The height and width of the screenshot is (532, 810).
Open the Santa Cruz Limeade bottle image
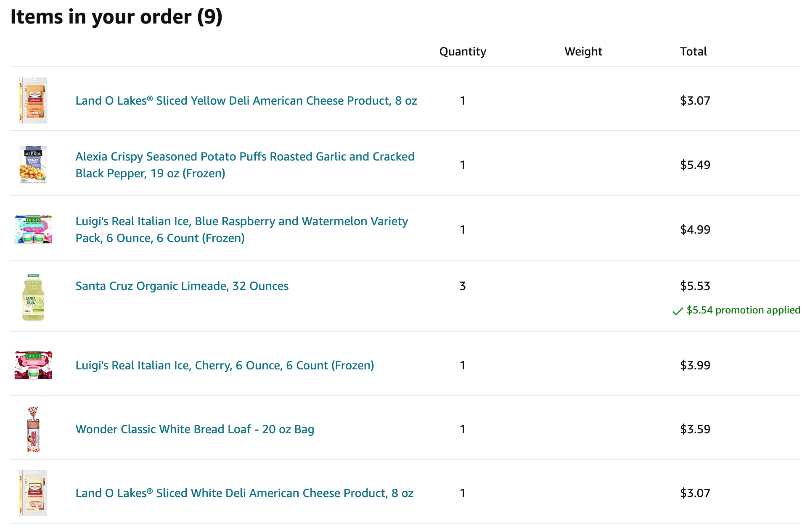33,297
